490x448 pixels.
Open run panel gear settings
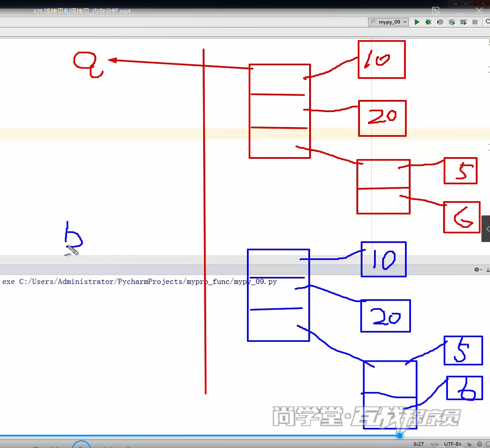[477, 269]
